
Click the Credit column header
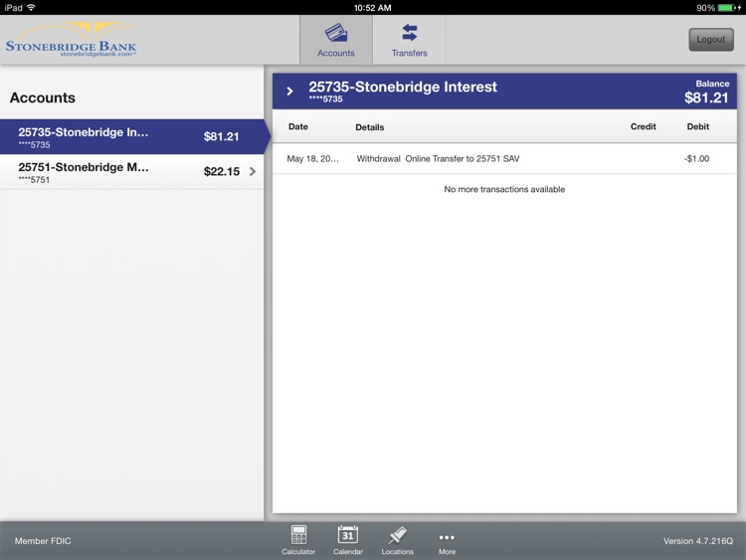[x=643, y=126]
